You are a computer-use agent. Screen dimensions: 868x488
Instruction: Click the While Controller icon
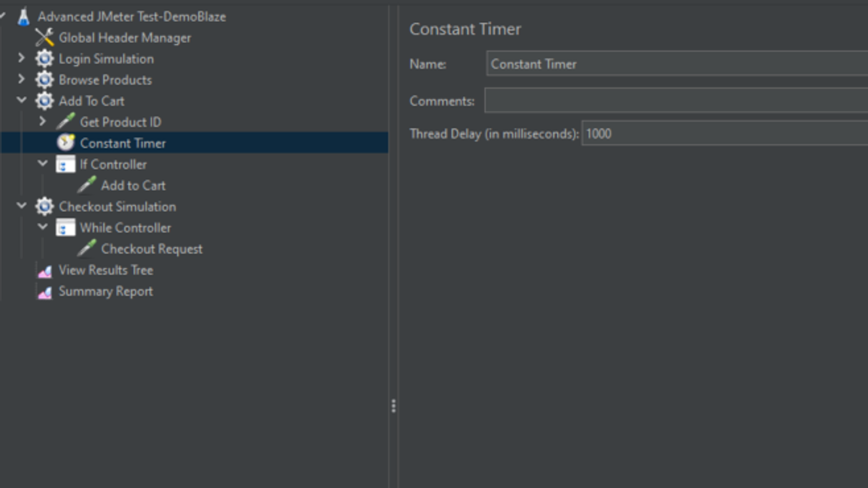tap(66, 228)
